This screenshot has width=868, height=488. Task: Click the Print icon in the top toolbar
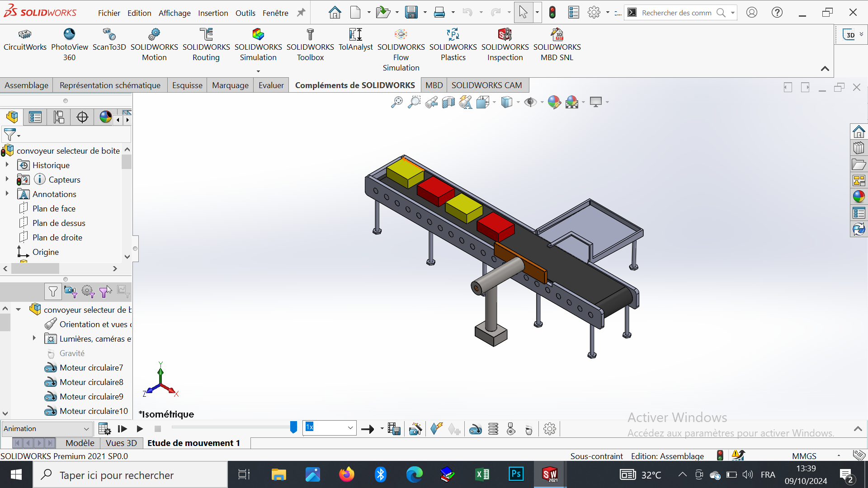tap(439, 13)
